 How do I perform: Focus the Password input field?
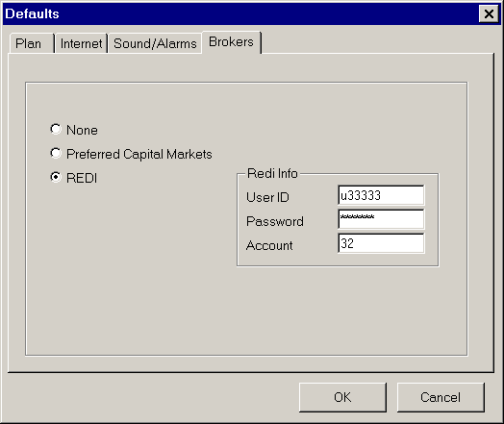point(381,219)
